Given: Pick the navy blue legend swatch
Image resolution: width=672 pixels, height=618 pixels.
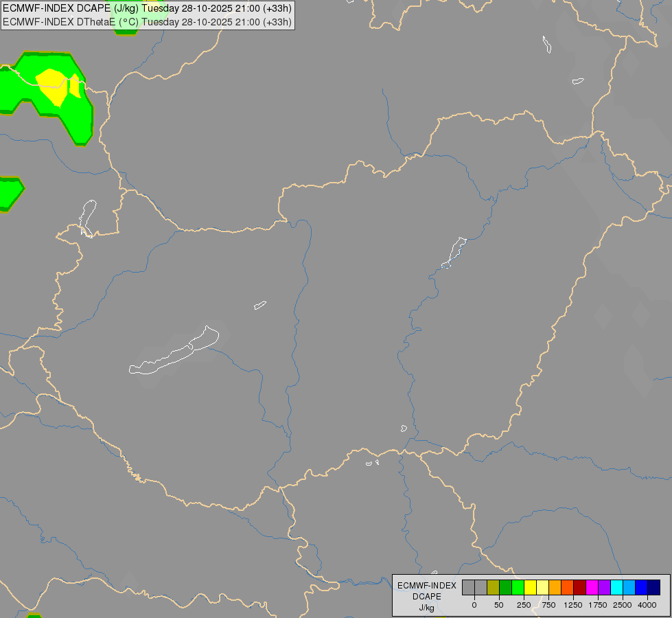Looking at the screenshot, I should 654,588.
